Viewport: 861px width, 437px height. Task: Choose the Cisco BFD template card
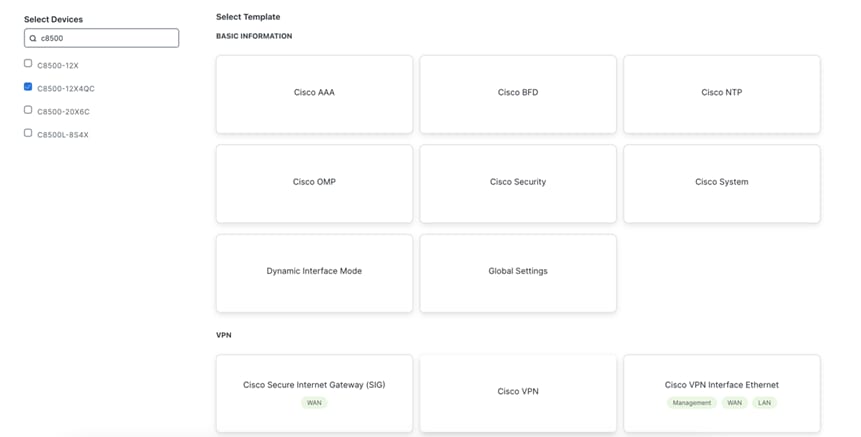(518, 94)
